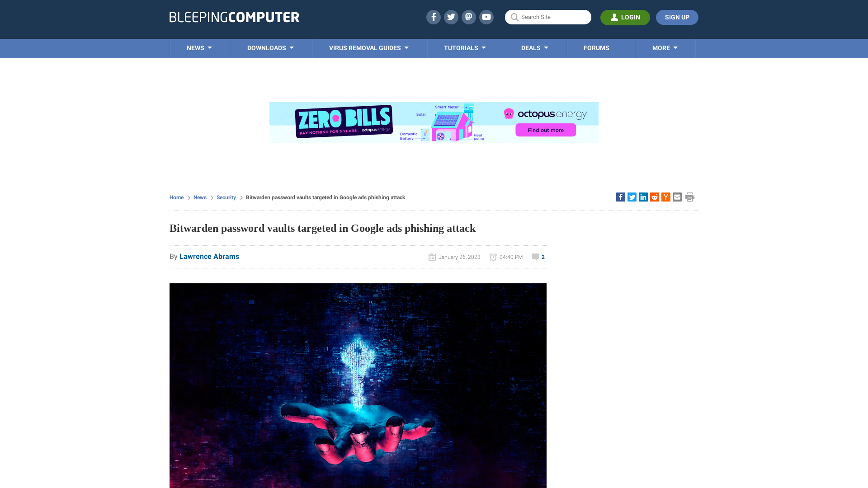Click the LinkedIn share icon
The height and width of the screenshot is (488, 868).
click(x=643, y=197)
